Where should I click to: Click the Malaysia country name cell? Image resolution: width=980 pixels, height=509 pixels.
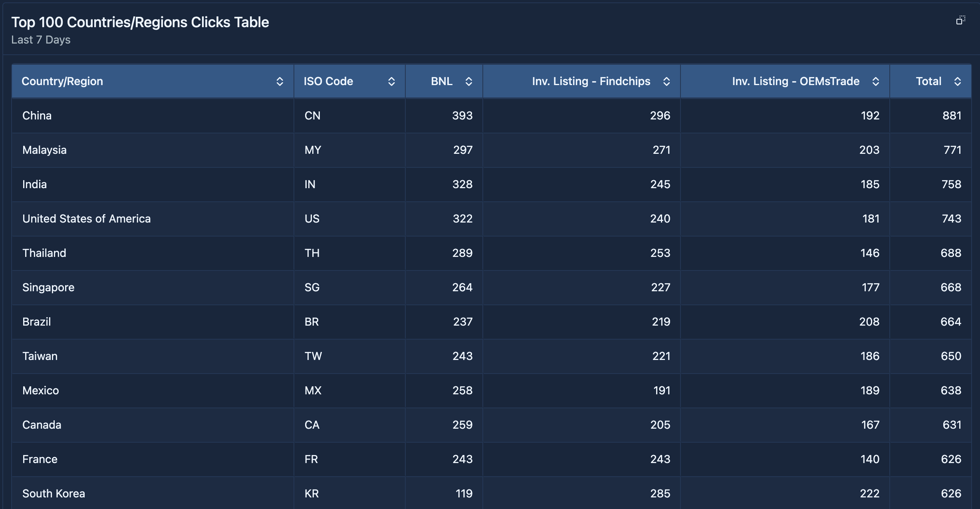pyautogui.click(x=44, y=150)
